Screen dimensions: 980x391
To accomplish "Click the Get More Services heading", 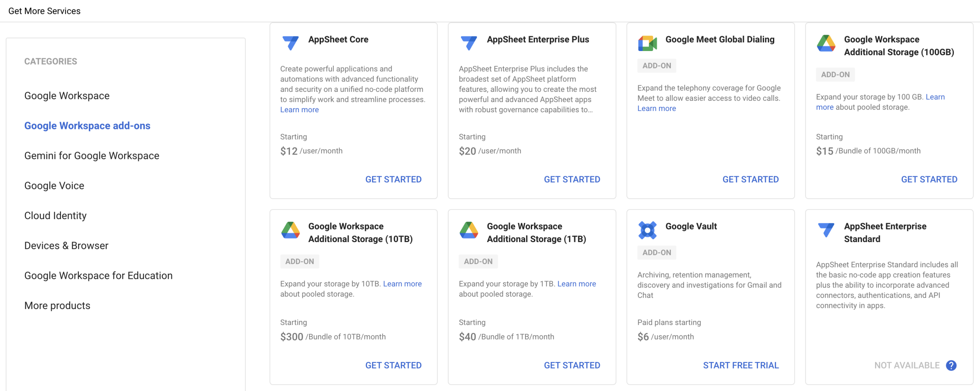I will tap(45, 11).
